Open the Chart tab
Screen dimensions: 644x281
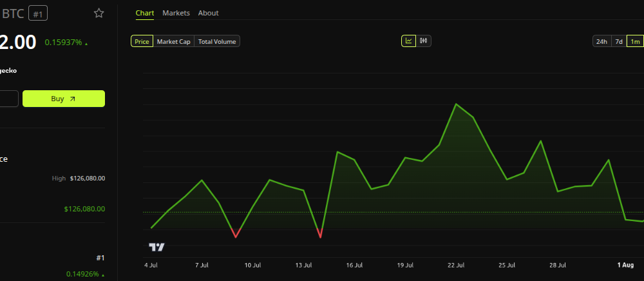(145, 13)
